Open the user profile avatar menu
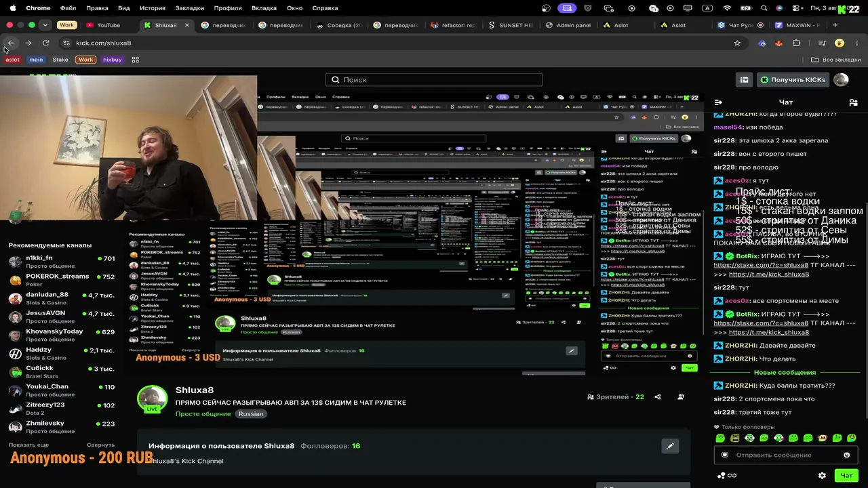The width and height of the screenshot is (868, 488). point(841,79)
